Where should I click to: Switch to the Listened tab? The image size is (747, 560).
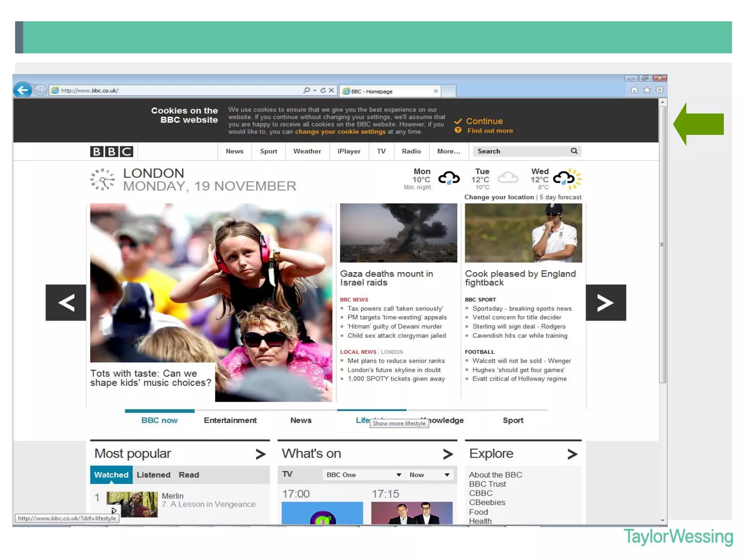click(153, 475)
